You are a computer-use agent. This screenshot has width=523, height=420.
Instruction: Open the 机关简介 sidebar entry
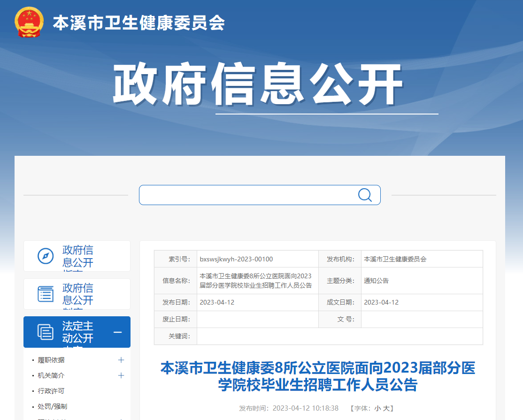(x=51, y=375)
